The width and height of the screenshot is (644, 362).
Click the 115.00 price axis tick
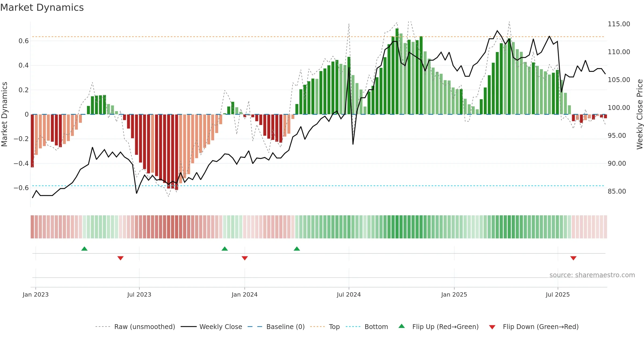619,24
